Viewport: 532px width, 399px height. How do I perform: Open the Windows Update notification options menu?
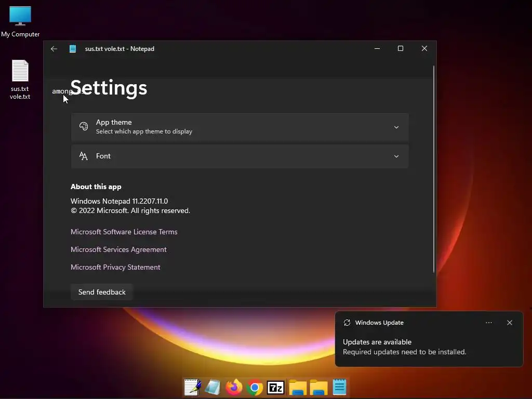pos(488,323)
